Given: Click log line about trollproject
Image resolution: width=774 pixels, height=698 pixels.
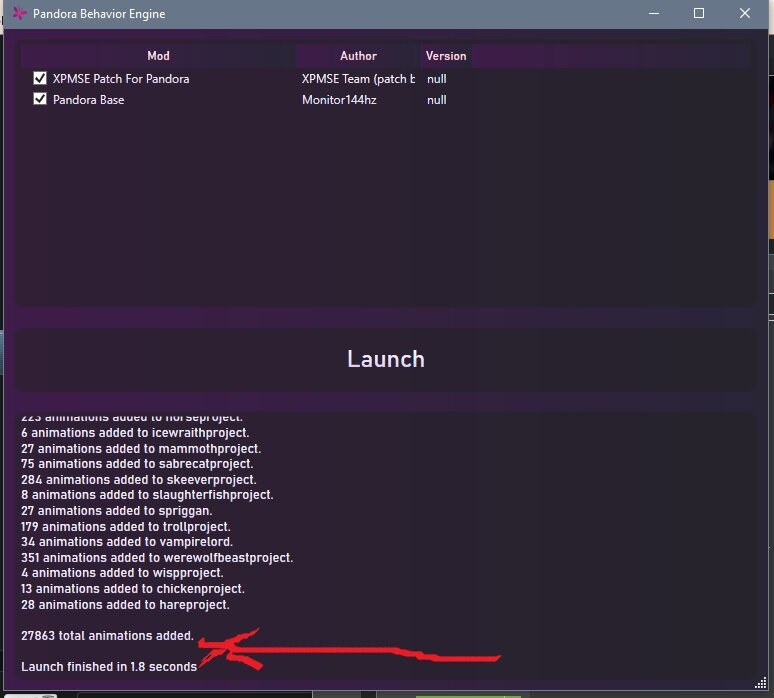Looking at the screenshot, I should click(x=125, y=526).
